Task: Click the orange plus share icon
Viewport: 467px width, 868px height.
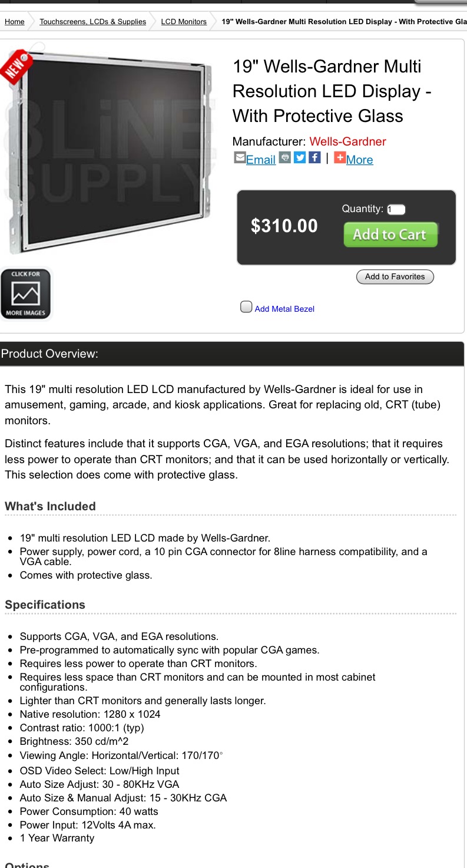Action: (x=340, y=158)
